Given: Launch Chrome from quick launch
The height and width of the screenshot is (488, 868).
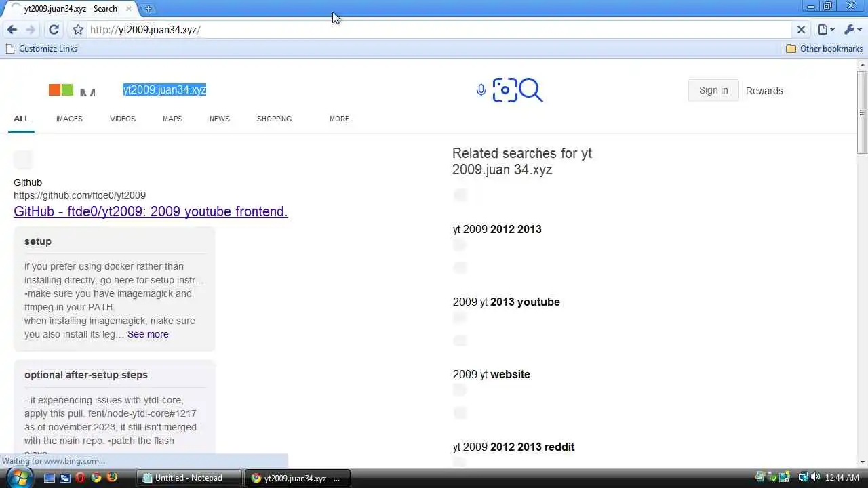Looking at the screenshot, I should [96, 478].
